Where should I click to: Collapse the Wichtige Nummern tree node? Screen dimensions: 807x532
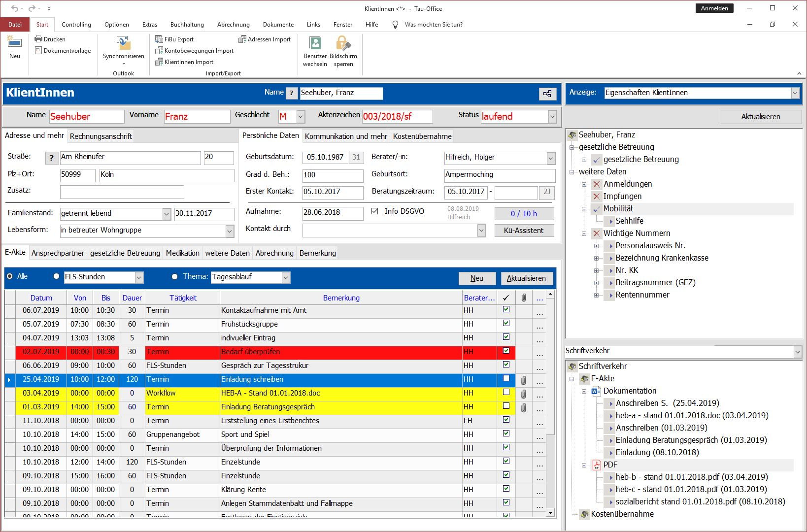click(x=584, y=233)
